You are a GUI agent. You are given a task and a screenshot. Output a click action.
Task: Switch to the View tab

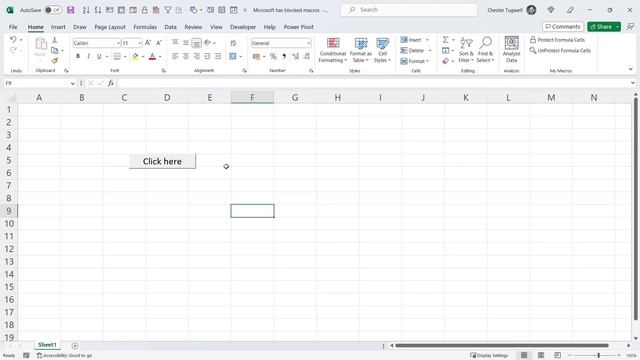(x=216, y=27)
